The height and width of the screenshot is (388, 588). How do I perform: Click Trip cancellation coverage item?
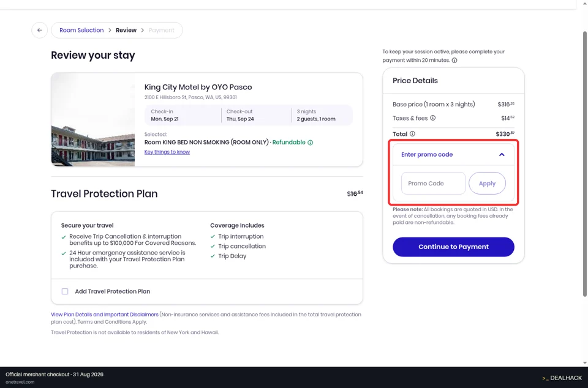point(242,246)
